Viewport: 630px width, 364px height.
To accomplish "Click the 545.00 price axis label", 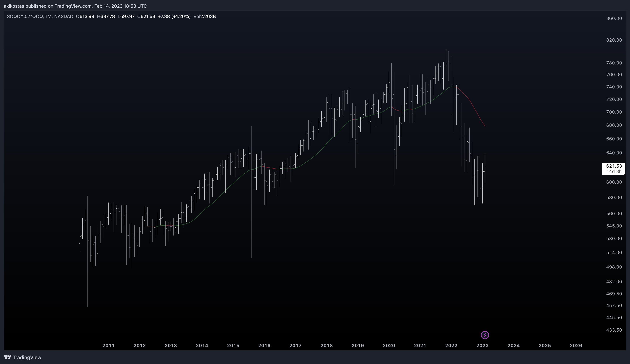I will pyautogui.click(x=614, y=226).
